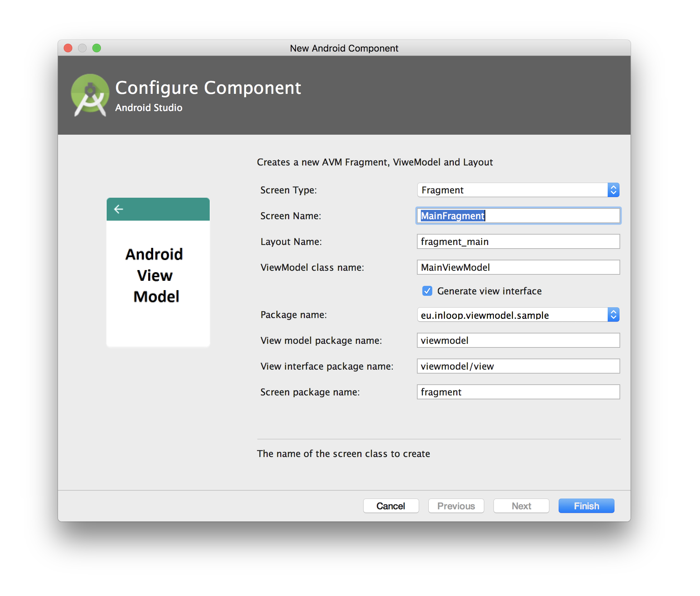Click the red close window button
This screenshot has width=700, height=596.
point(68,48)
